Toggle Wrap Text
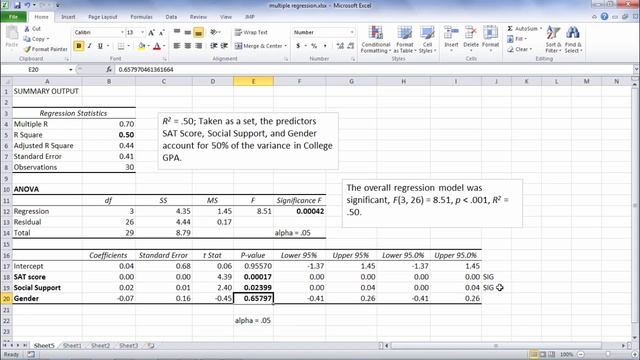Viewport: 640px width, 360px height. pyautogui.click(x=251, y=32)
